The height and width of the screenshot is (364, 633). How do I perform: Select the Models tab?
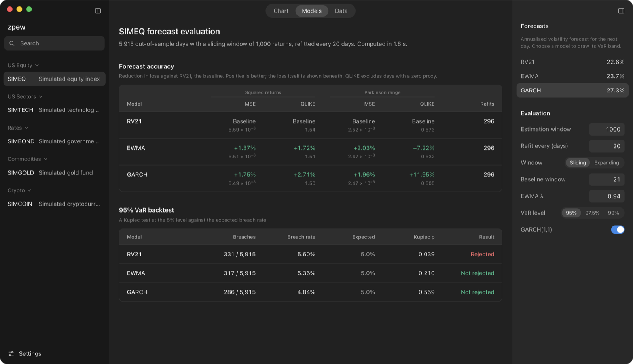point(312,11)
